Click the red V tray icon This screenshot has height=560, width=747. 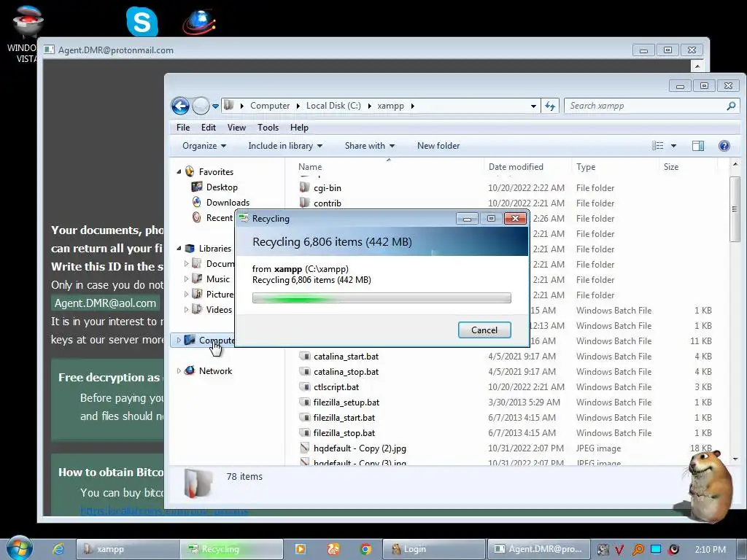(619, 550)
